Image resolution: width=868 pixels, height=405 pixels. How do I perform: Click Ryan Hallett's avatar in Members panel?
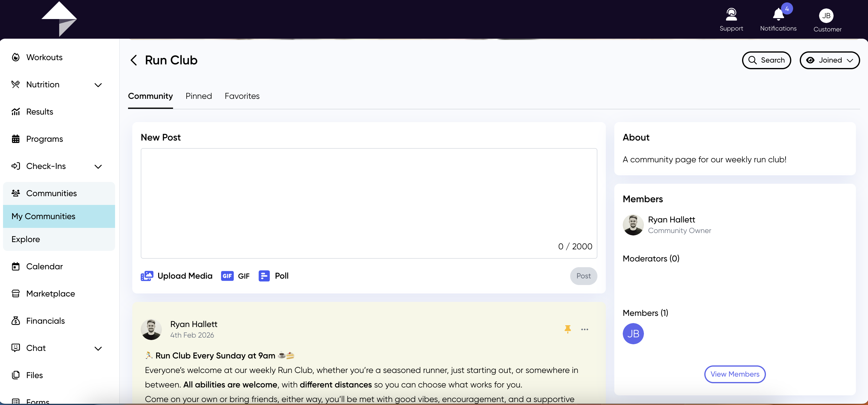(633, 225)
